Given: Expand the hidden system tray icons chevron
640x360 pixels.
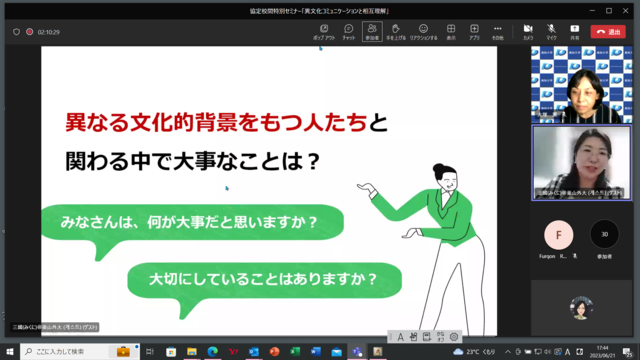Looking at the screenshot, I should 507,351.
